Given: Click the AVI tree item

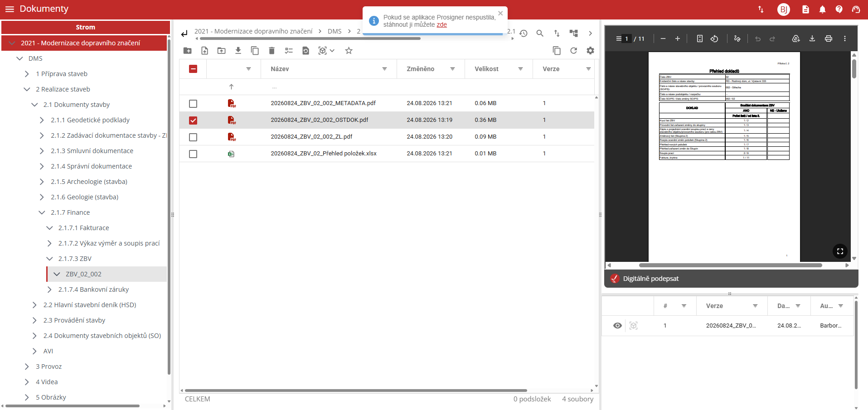Looking at the screenshot, I should point(48,351).
